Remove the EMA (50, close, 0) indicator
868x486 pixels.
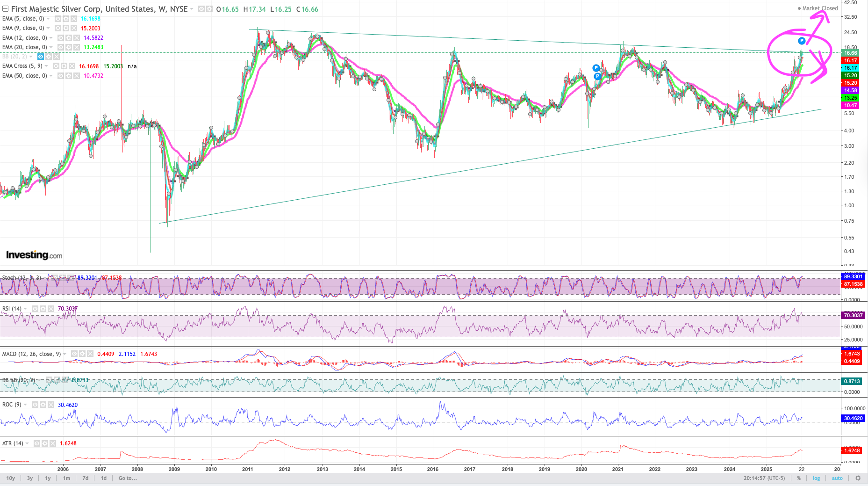click(x=76, y=76)
